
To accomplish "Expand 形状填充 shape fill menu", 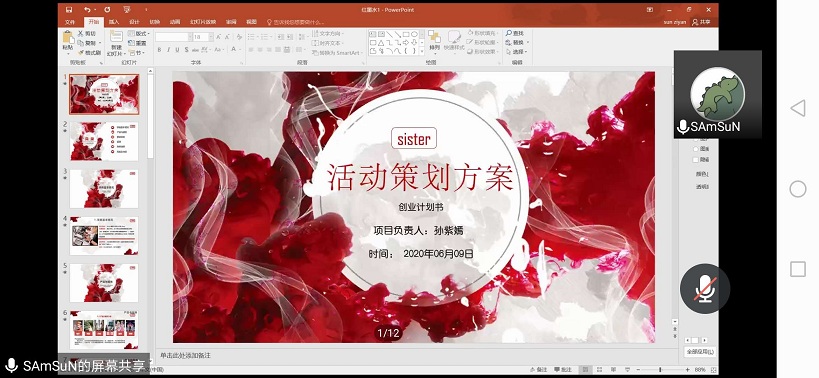I will 483,33.
